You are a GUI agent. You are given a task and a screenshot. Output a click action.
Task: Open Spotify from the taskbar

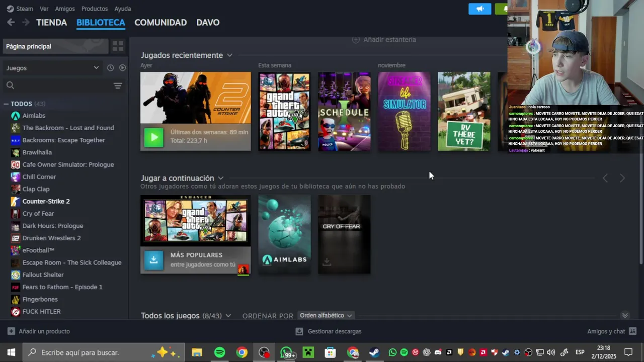219,352
